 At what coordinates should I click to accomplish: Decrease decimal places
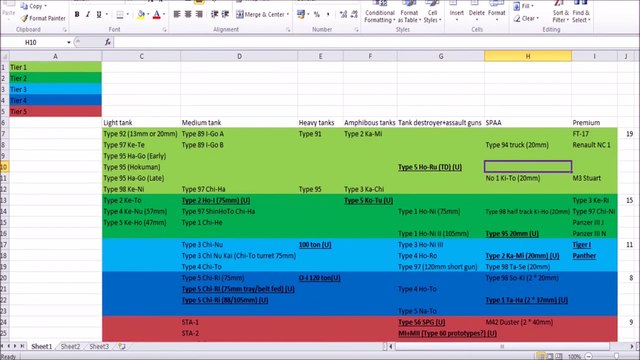coord(354,14)
